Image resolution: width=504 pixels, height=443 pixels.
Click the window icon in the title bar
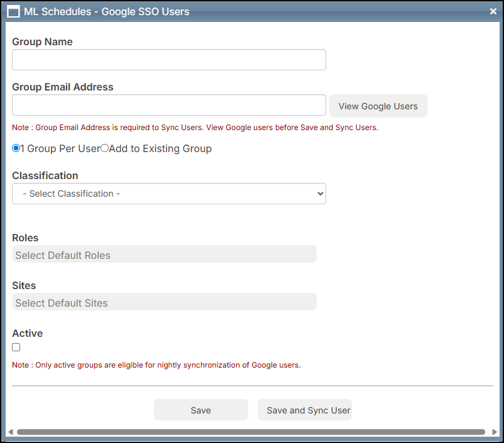pyautogui.click(x=13, y=12)
